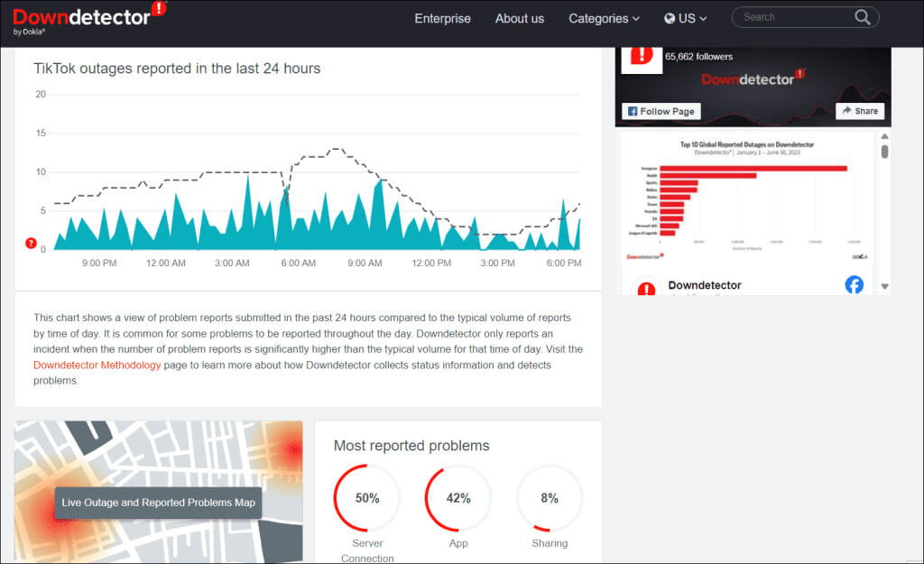Click the Follow Page Facebook button

661,111
